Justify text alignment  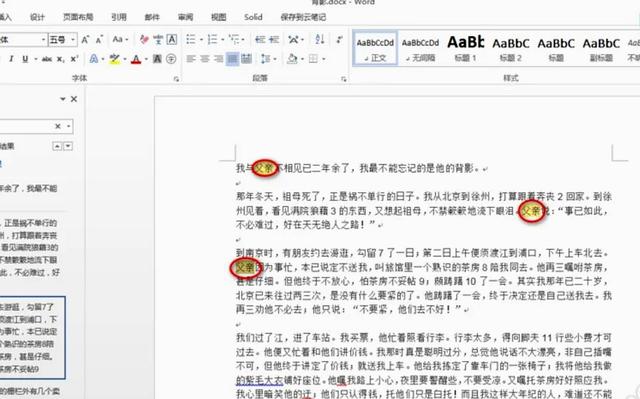click(232, 59)
